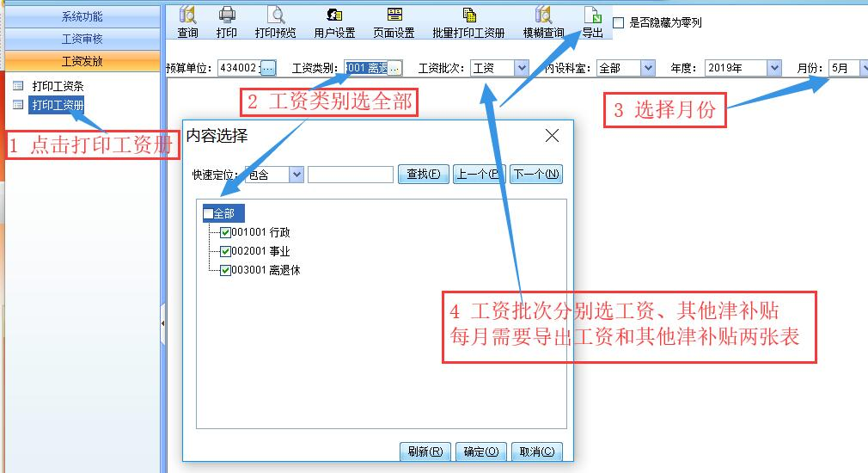Screen dimensions: 868x473
Task: Toggle the 是否隐藏为零列 checkbox
Action: tap(619, 23)
